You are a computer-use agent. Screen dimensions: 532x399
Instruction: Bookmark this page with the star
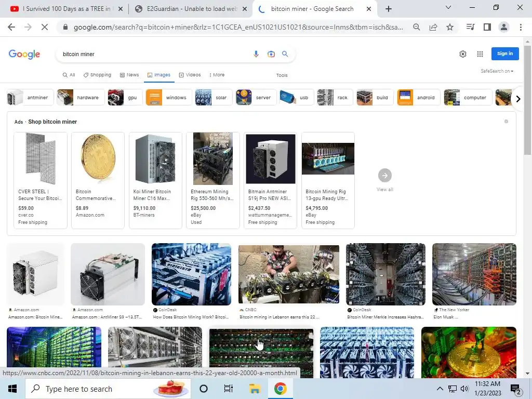point(450,27)
